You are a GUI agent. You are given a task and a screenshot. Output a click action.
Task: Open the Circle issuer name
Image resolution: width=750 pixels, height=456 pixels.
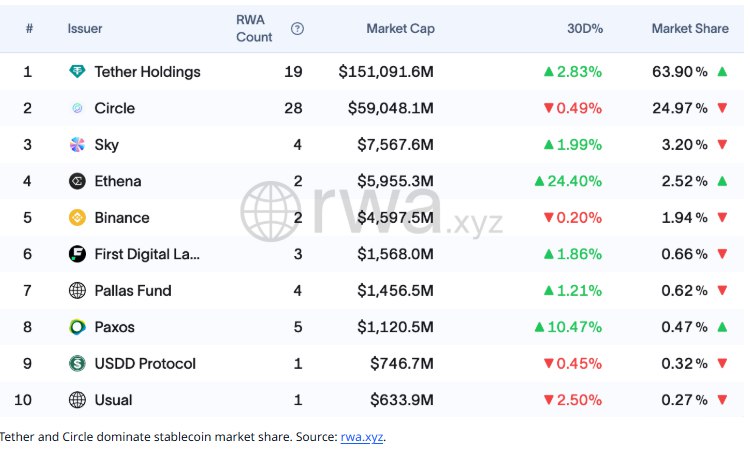(x=114, y=108)
